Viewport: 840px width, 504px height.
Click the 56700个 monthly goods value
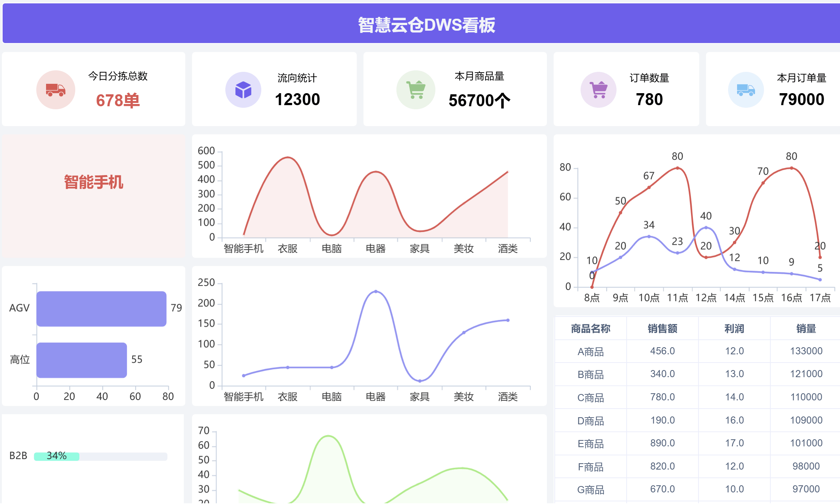tap(479, 101)
